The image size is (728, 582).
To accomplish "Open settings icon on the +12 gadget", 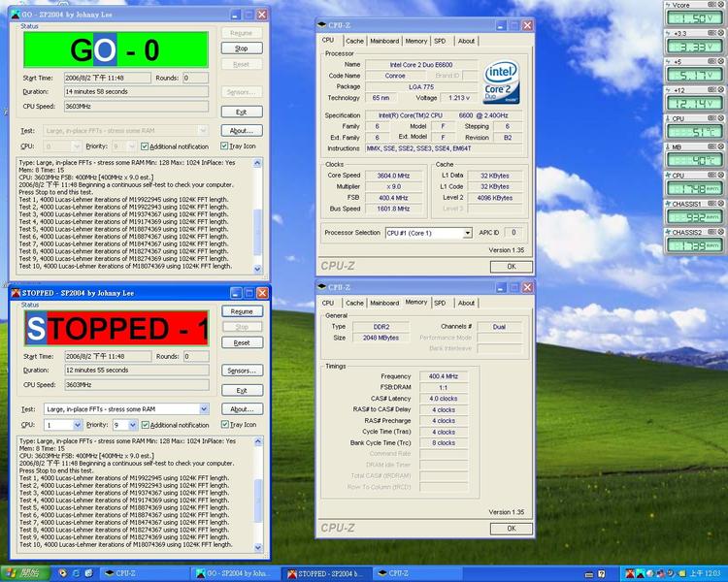I will (x=711, y=89).
